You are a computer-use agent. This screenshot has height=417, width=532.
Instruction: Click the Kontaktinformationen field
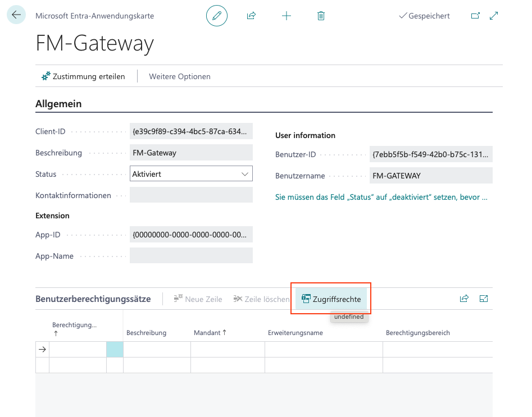(191, 195)
